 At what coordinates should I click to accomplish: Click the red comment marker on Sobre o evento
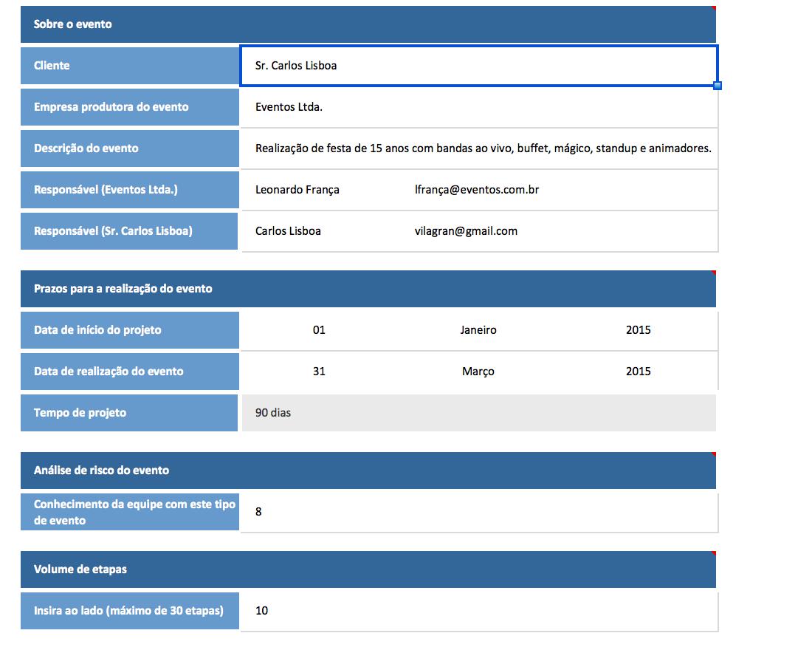(713, 8)
